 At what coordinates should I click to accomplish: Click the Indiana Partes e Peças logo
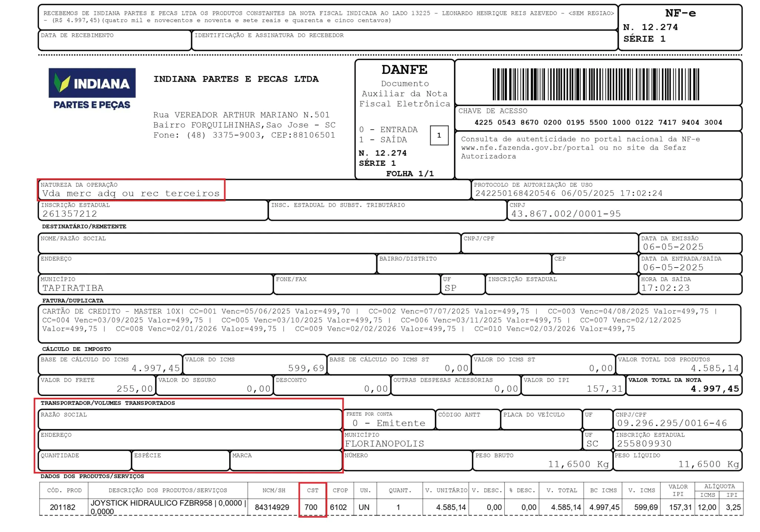92,89
